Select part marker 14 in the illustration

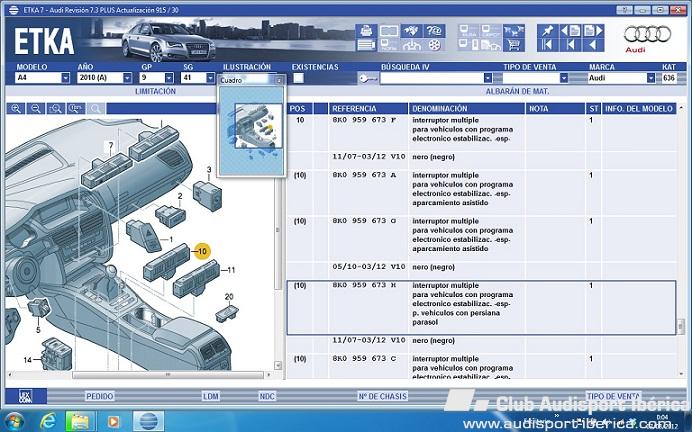[x=27, y=360]
